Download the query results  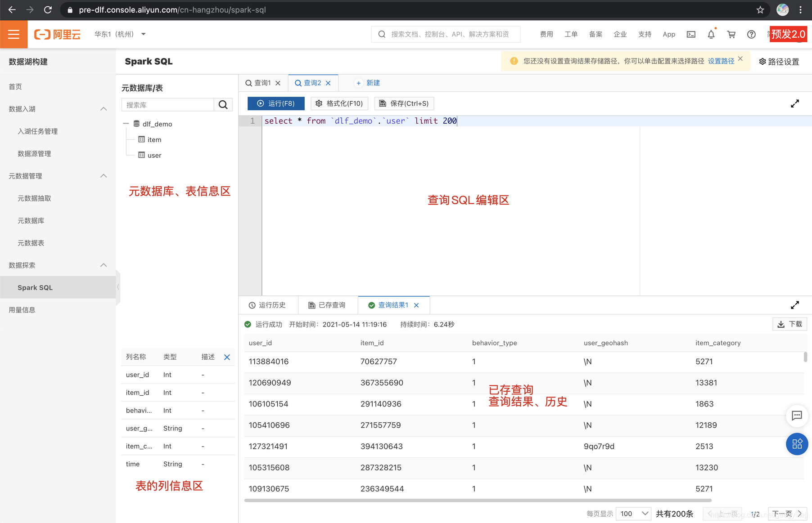click(789, 324)
